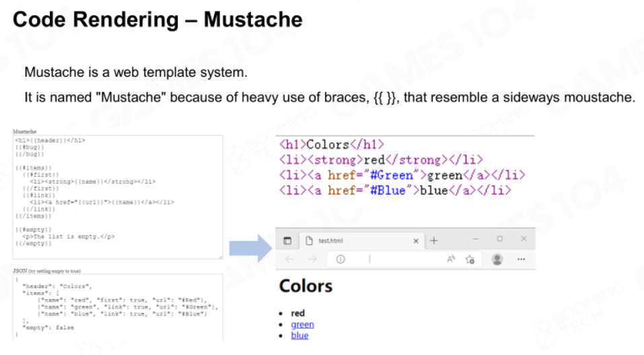Click the href="#Green" source line
This screenshot has height=355, width=644.
402,175
